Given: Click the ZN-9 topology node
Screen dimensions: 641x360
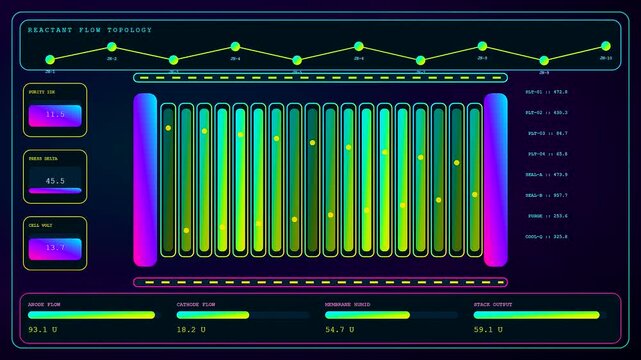Looking at the screenshot, I should [x=544, y=60].
